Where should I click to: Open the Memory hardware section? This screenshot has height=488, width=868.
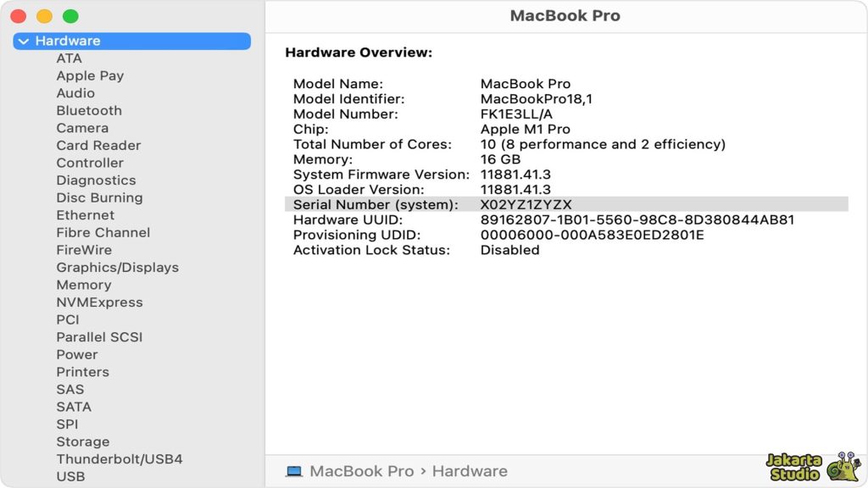(x=84, y=285)
